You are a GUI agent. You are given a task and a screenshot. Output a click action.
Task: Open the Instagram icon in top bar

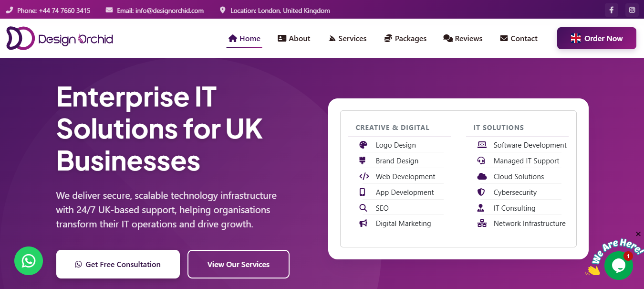click(x=632, y=10)
